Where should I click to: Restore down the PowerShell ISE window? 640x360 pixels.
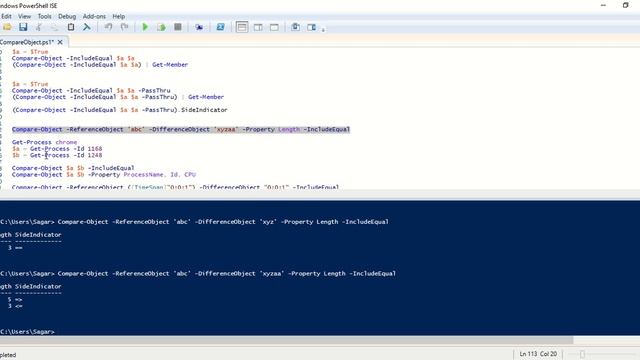coord(625,5)
